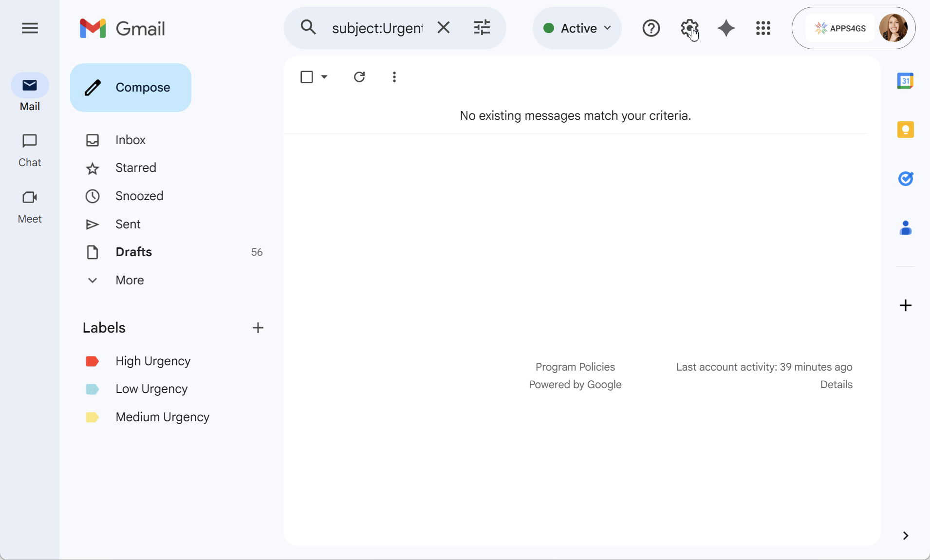Open the selection options dropdown arrow
Viewport: 930px width, 560px height.
[324, 77]
